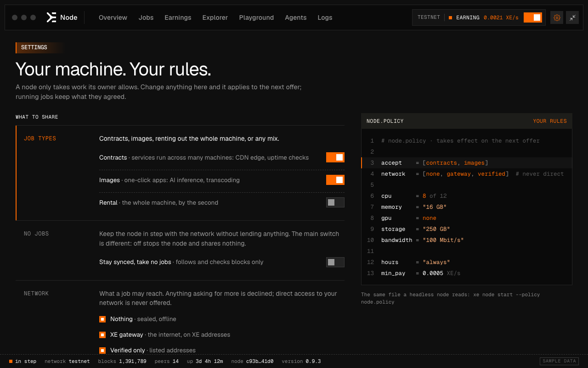
Task: Click the uptime 3d 4h 12m entry
Action: coord(205,361)
